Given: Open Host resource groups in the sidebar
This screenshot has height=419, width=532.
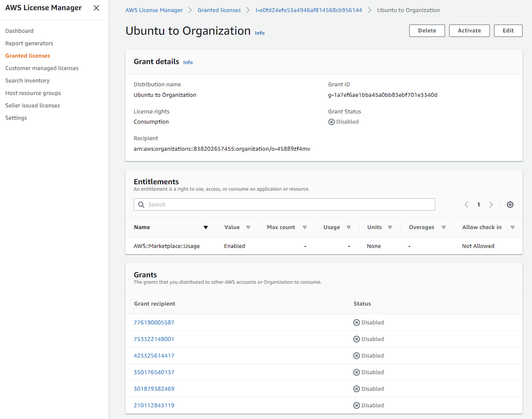Looking at the screenshot, I should [x=33, y=93].
